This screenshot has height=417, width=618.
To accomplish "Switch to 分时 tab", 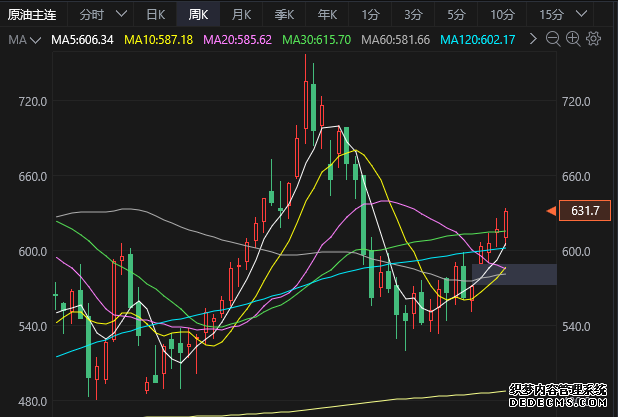I will tap(92, 15).
